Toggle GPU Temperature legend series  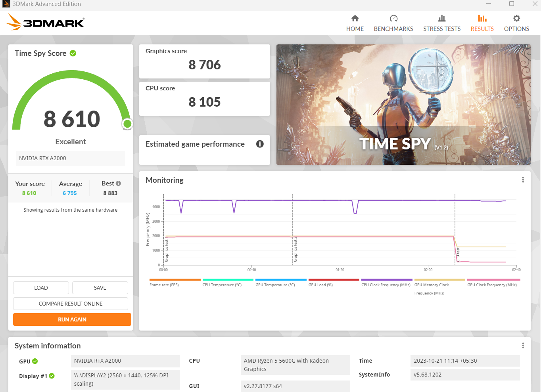point(281,283)
